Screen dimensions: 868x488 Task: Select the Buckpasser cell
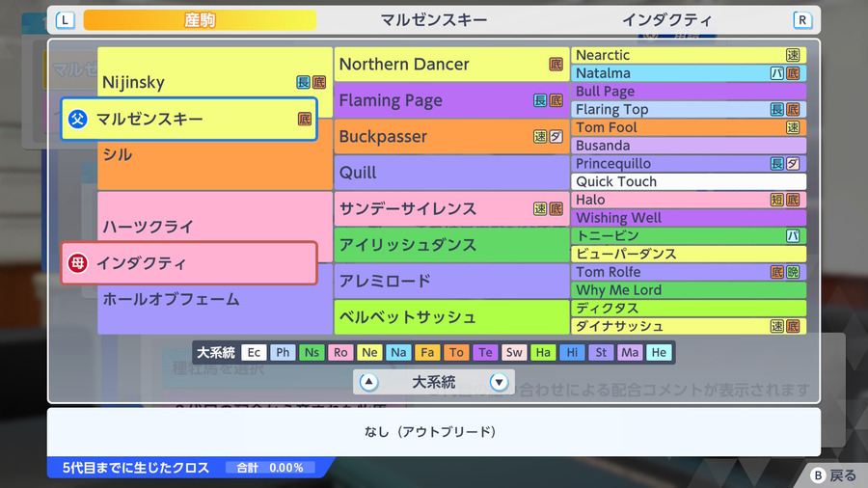[x=451, y=137]
